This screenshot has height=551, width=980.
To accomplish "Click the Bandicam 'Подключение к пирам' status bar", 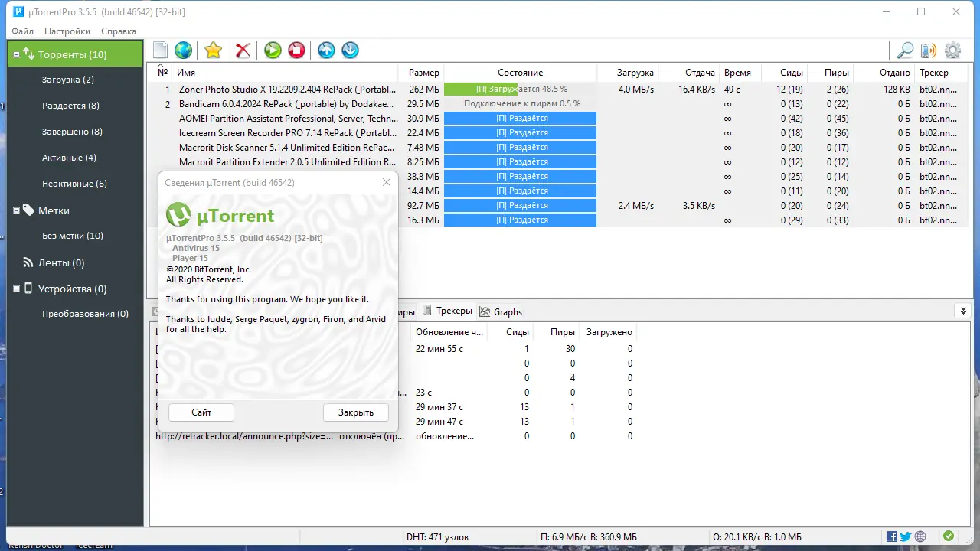I will [x=520, y=104].
